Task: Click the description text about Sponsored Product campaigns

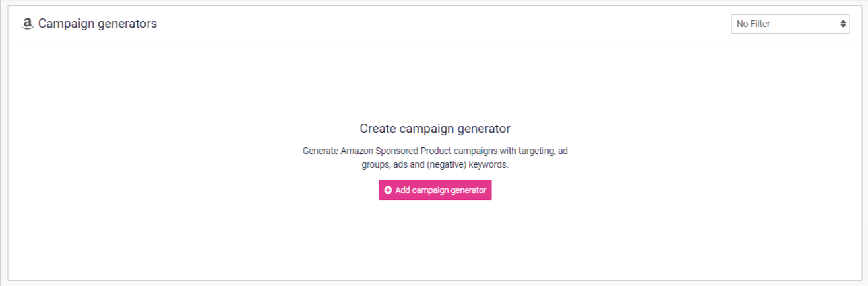Action: 435,158
